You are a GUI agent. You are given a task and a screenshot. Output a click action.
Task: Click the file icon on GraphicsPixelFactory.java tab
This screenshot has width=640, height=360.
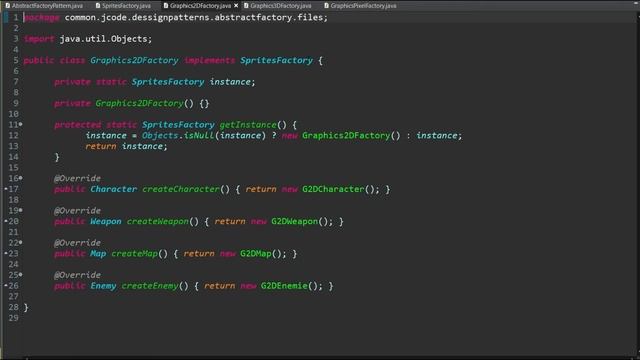pyautogui.click(x=327, y=6)
